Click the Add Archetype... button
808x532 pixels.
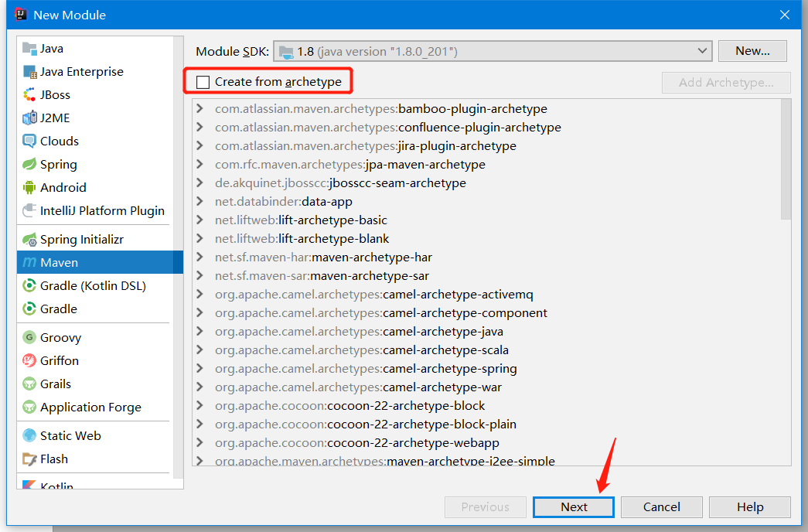(726, 83)
